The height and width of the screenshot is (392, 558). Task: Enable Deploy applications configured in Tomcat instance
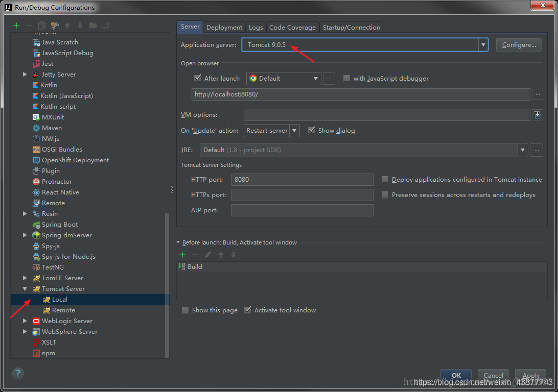385,180
